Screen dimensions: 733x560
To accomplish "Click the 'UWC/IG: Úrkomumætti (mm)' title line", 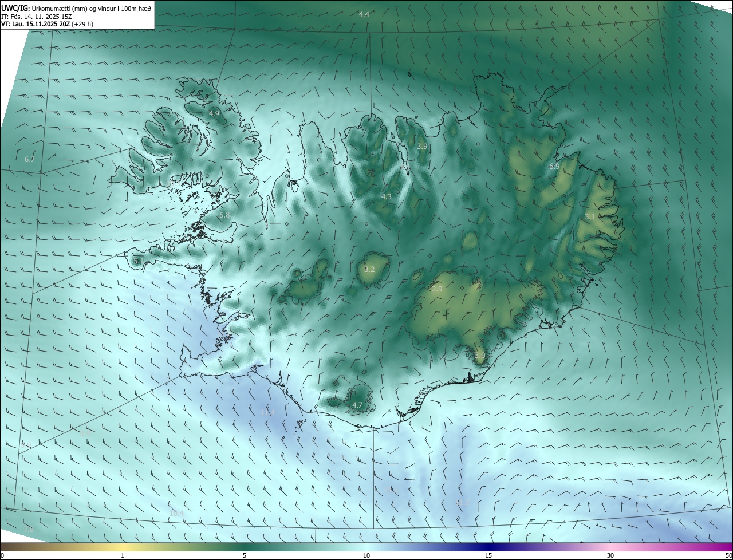I will point(76,7).
